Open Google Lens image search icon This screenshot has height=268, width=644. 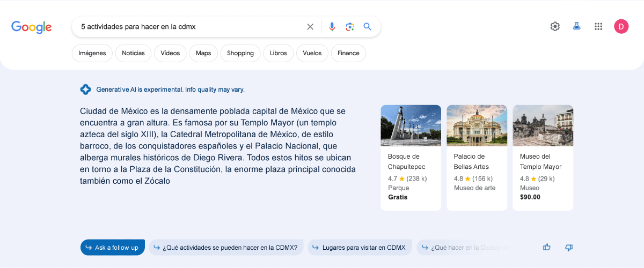coord(350,27)
